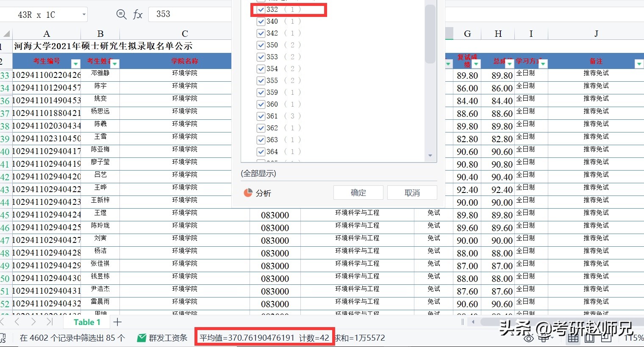The image size is (644, 347).
Task: Open the 备注 column filter dropdown
Action: pos(640,63)
